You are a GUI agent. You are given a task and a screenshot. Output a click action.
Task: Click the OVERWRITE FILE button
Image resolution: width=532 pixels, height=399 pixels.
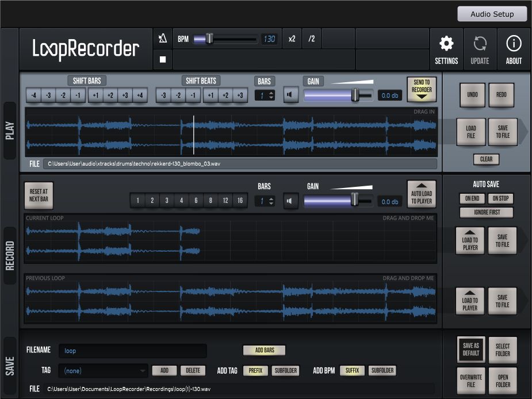coord(470,380)
